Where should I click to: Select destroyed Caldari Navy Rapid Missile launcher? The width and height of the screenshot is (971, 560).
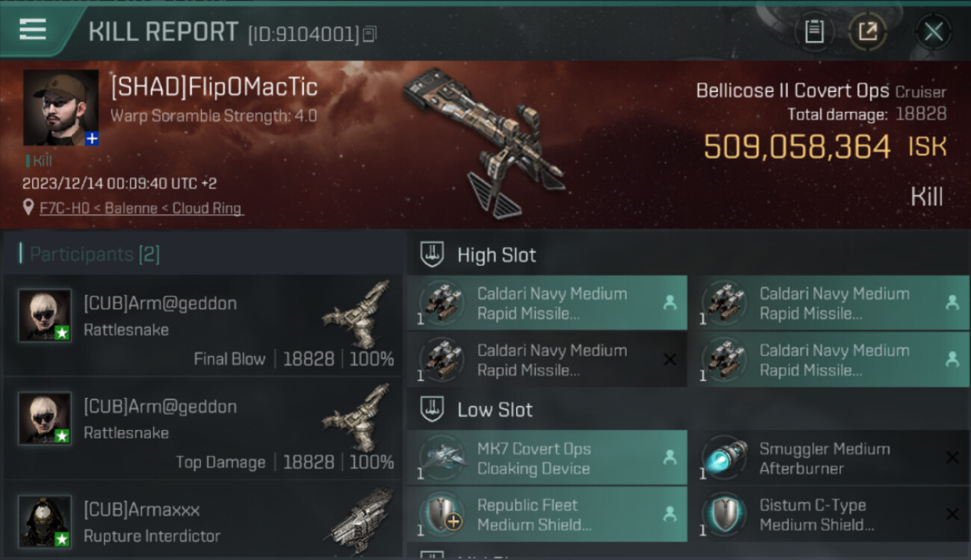(x=547, y=360)
